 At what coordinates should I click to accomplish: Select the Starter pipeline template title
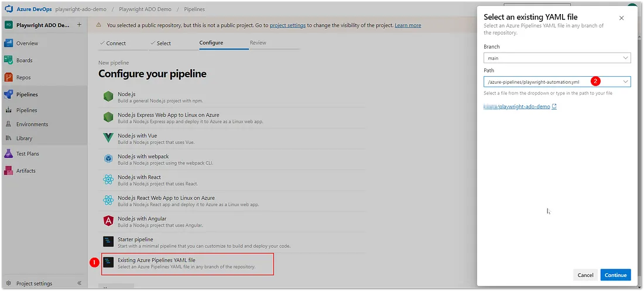pos(135,239)
